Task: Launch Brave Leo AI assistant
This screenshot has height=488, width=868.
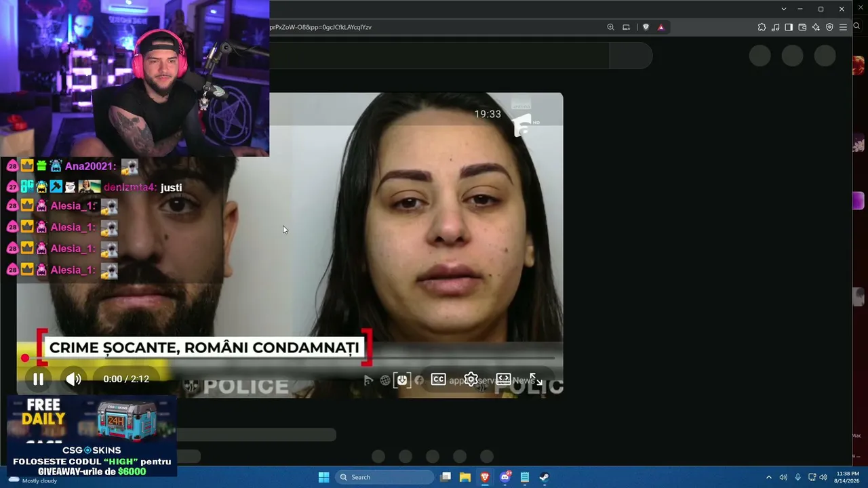Action: pyautogui.click(x=816, y=27)
